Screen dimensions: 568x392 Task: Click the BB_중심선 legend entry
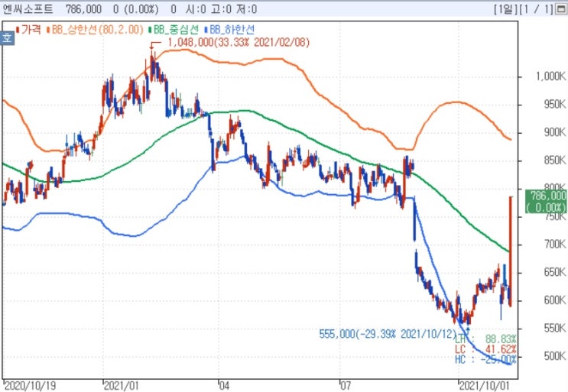point(176,29)
